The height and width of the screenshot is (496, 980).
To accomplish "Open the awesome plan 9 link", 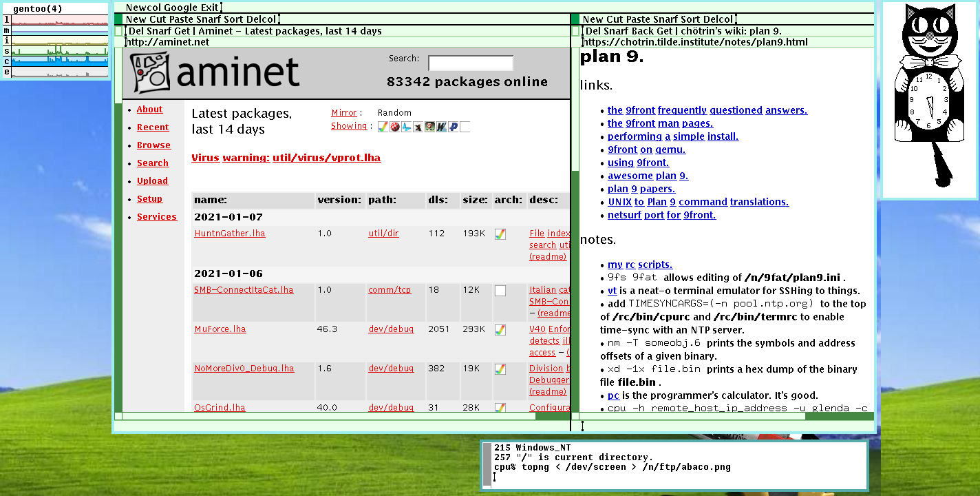I will point(648,176).
